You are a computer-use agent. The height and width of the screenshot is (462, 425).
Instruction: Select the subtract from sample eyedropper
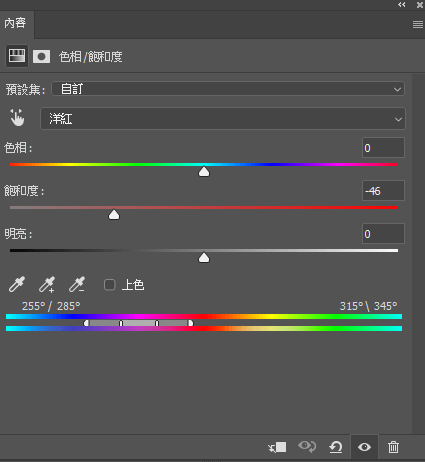(77, 284)
